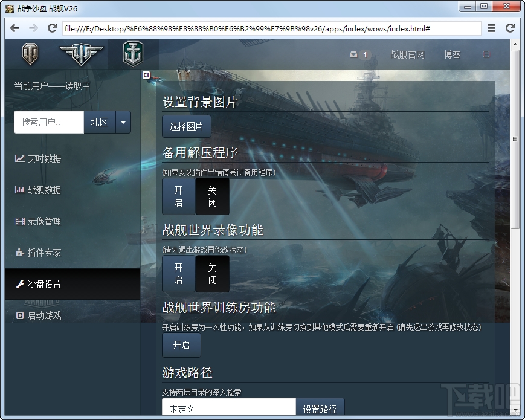Open the 博客 link

pyautogui.click(x=452, y=54)
